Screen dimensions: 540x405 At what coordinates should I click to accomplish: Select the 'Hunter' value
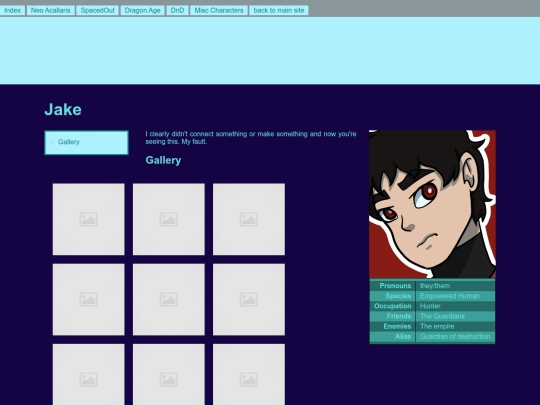(430, 306)
